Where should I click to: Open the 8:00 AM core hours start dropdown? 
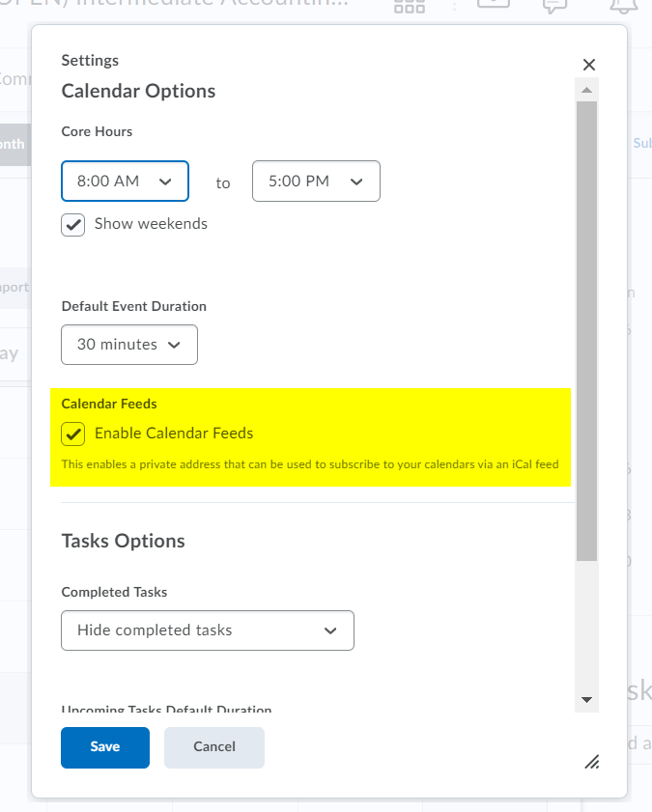125,182
